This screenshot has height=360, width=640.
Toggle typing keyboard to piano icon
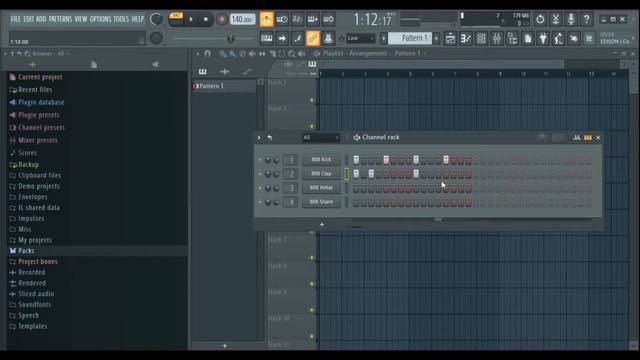coord(267,38)
